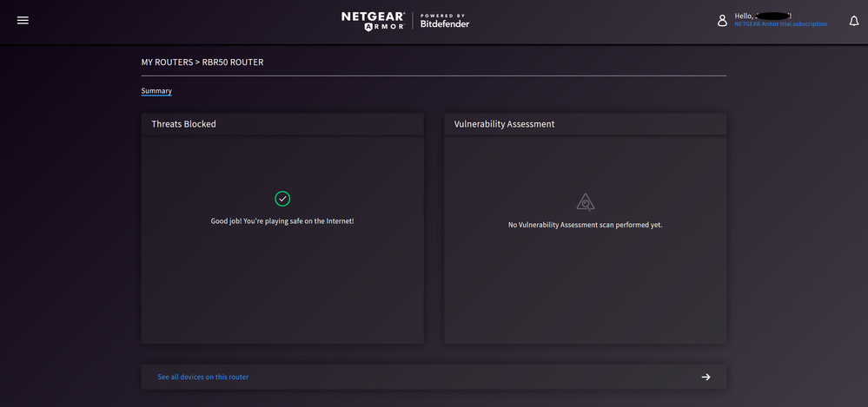Click the Threats Blocked panel header

tap(183, 124)
